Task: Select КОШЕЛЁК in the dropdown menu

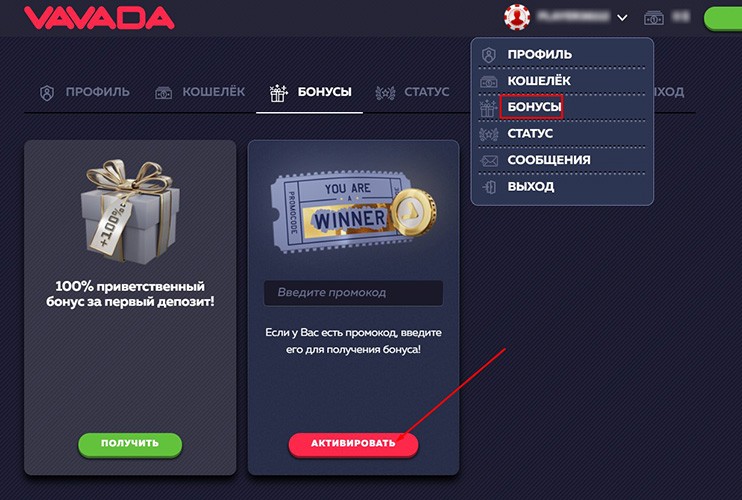Action: 539,81
